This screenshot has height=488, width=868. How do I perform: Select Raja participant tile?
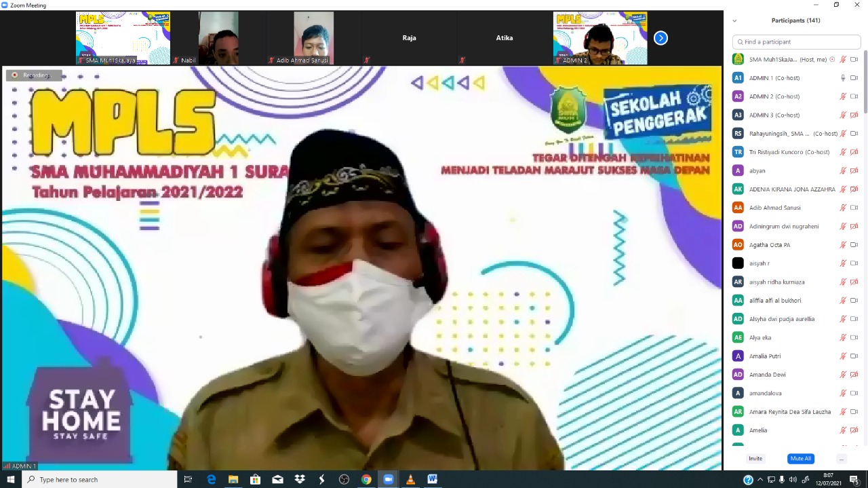(409, 38)
